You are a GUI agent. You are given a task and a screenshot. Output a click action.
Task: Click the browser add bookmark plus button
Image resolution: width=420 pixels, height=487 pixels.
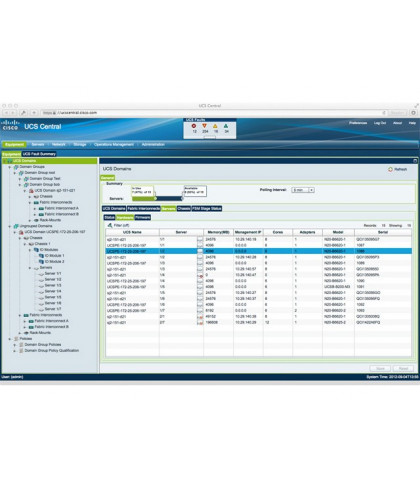click(34, 113)
